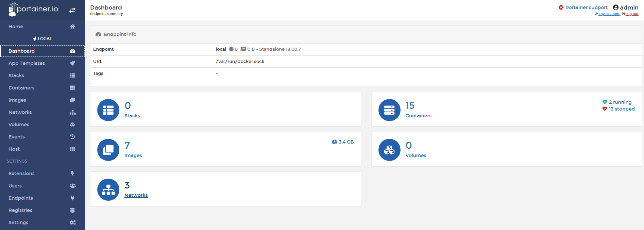Open the 15 Containers dashboard tile
The width and height of the screenshot is (644, 230).
pyautogui.click(x=506, y=109)
